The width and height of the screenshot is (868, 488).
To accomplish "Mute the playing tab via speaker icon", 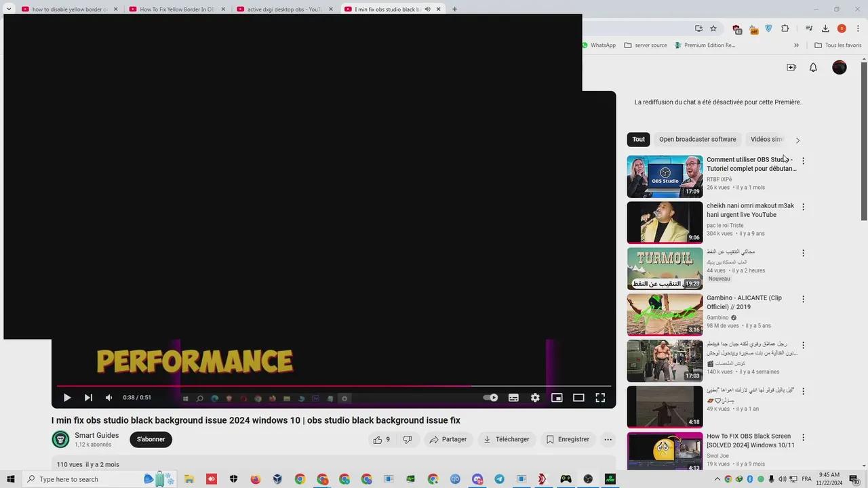I will click(427, 9).
